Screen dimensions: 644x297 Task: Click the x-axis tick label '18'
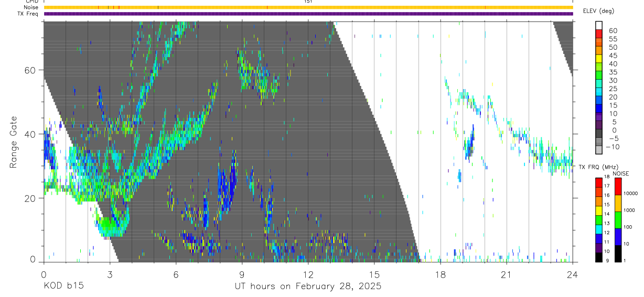point(441,274)
